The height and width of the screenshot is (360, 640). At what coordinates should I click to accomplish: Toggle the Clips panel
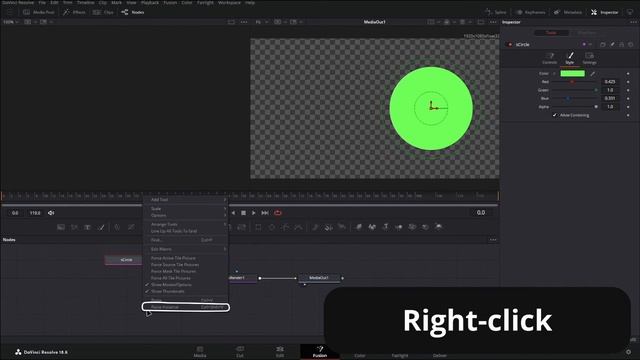click(103, 12)
